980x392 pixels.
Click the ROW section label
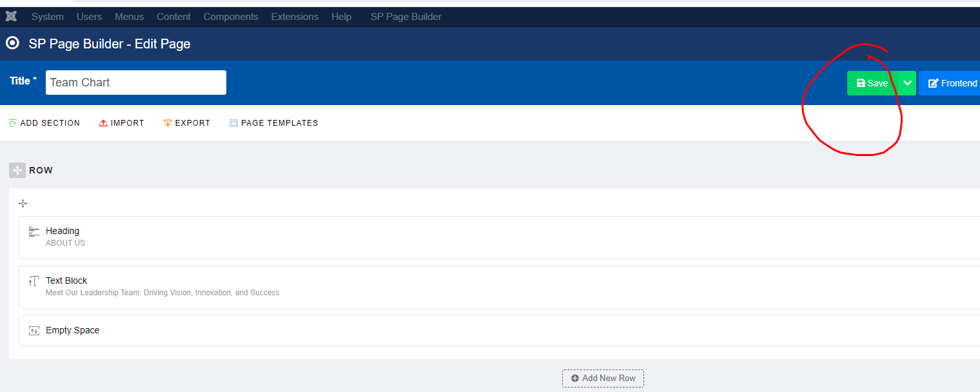[x=41, y=170]
